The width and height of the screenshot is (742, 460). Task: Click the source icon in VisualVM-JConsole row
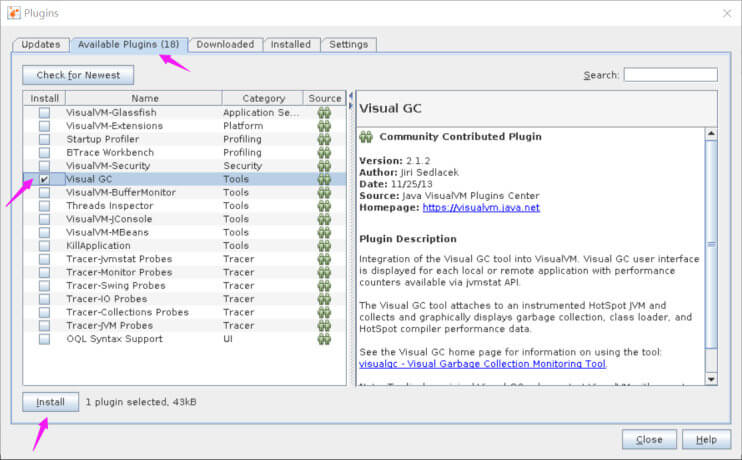click(x=324, y=219)
